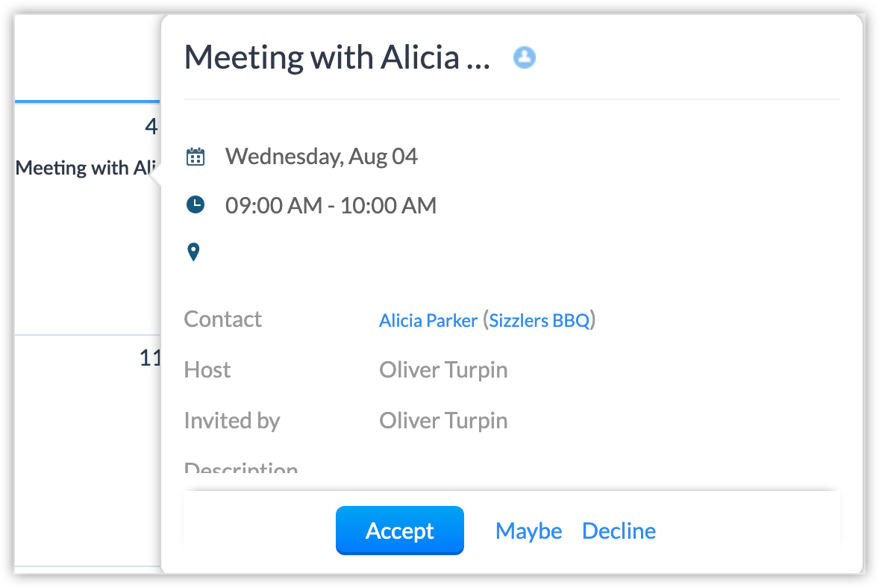Click the attendee profile icon beside the title
Screen dimensions: 879x588
click(x=525, y=57)
